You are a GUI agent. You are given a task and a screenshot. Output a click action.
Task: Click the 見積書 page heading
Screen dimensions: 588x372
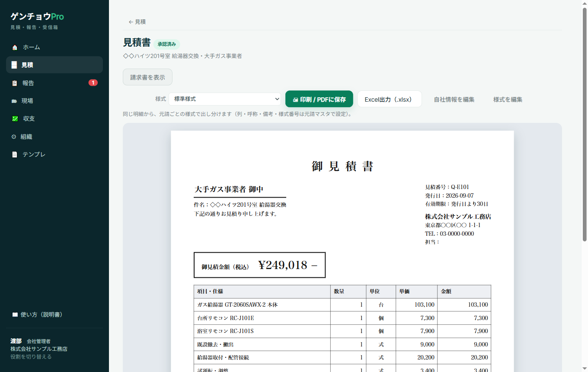137,43
